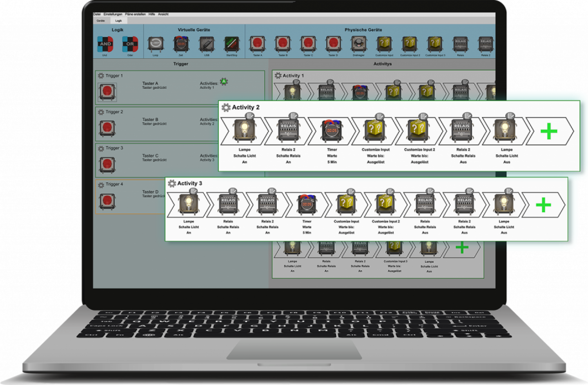
Task: Select the Taster A physical device
Action: coord(257,44)
